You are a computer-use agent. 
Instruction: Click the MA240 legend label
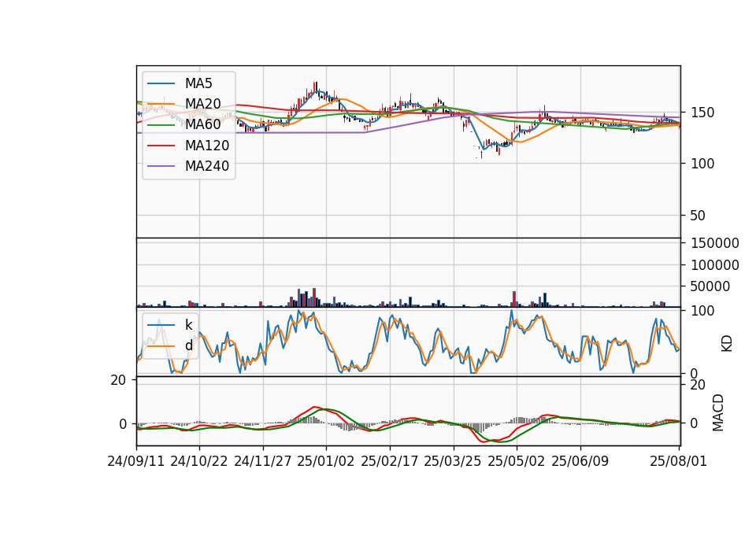tap(207, 166)
